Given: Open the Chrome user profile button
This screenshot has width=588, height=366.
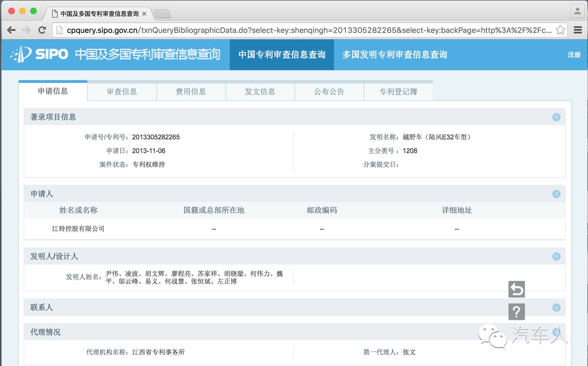Looking at the screenshot, I should click(577, 11).
